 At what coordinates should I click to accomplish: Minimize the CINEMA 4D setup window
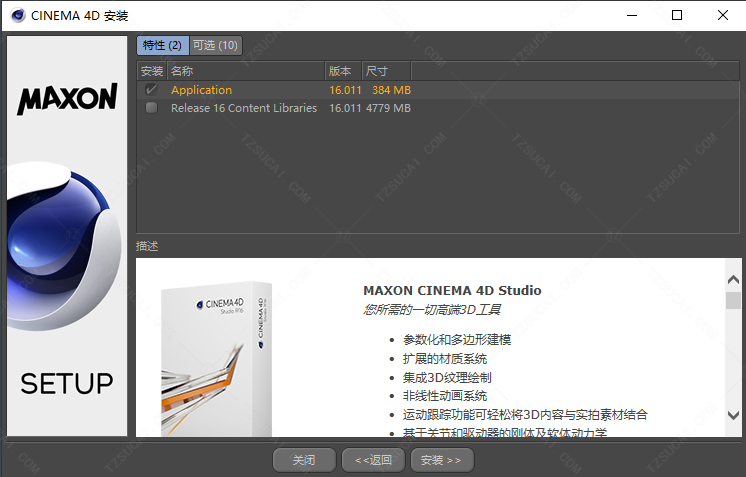(632, 15)
